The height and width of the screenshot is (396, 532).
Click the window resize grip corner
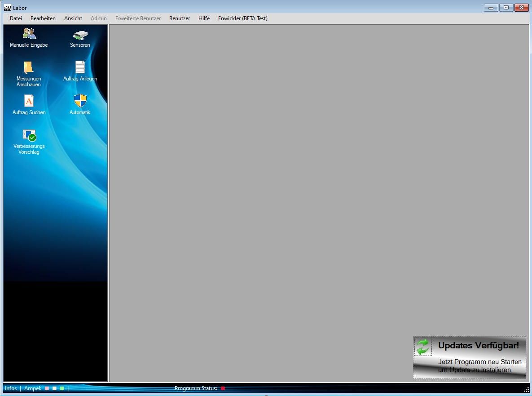coord(526,390)
